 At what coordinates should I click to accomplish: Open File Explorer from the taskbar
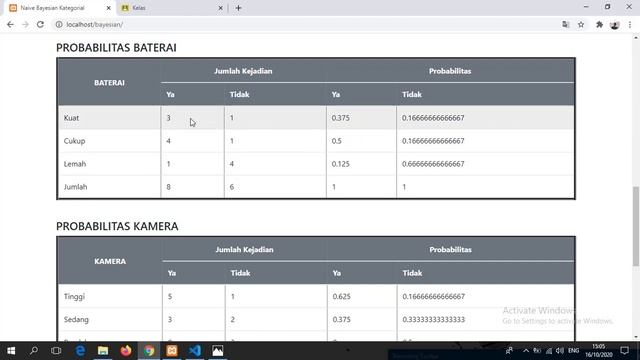[x=103, y=351]
